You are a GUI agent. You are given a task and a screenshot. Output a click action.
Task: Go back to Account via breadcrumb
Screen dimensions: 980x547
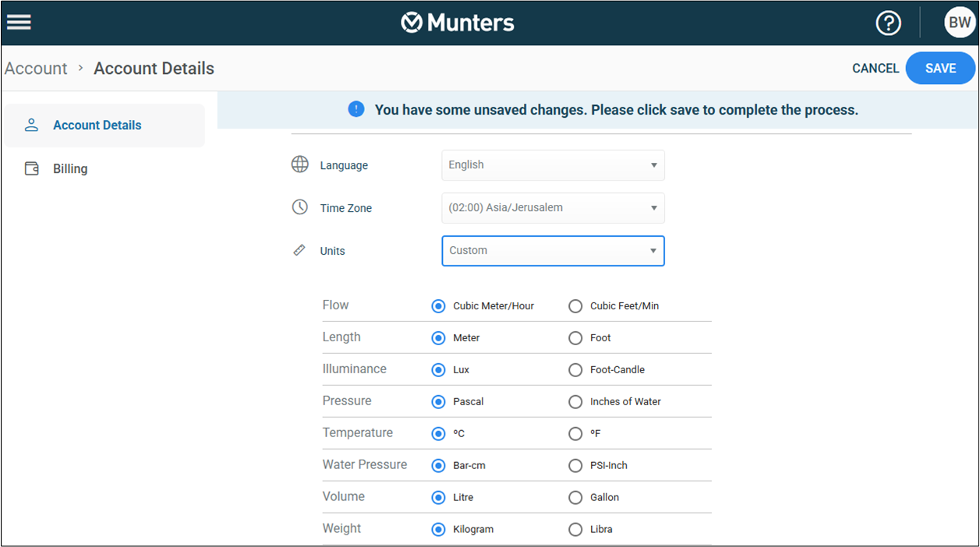tap(36, 69)
